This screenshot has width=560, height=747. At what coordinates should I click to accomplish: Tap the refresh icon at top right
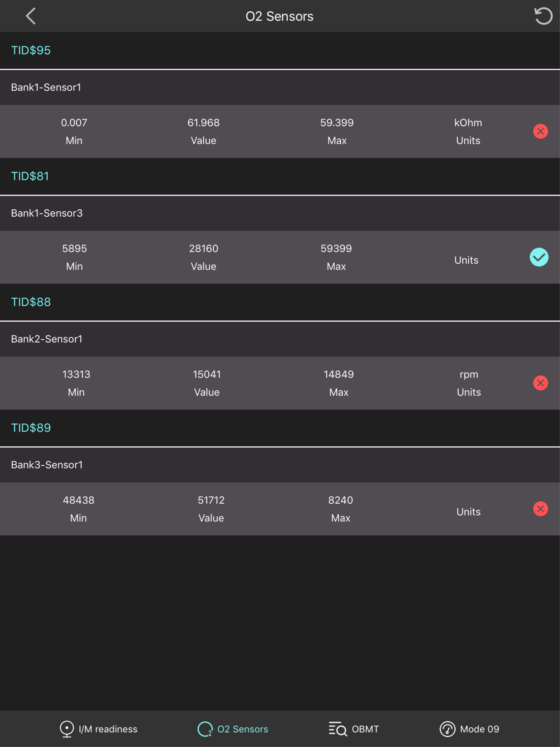[543, 16]
